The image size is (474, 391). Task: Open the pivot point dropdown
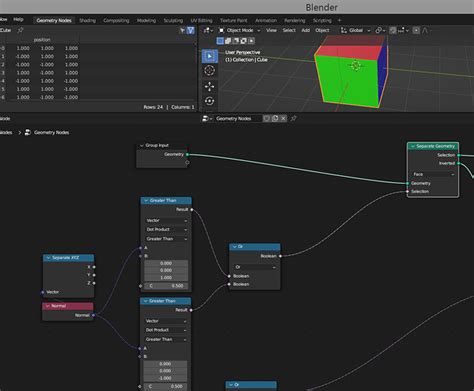pos(380,30)
